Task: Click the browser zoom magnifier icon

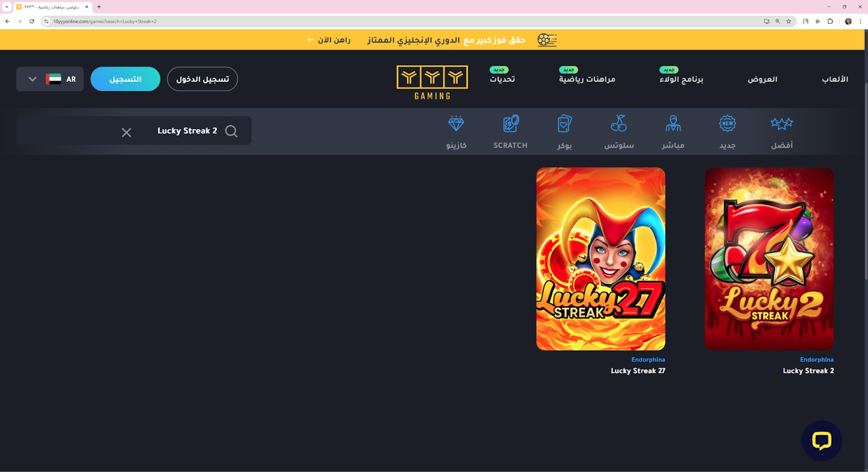Action: [777, 21]
